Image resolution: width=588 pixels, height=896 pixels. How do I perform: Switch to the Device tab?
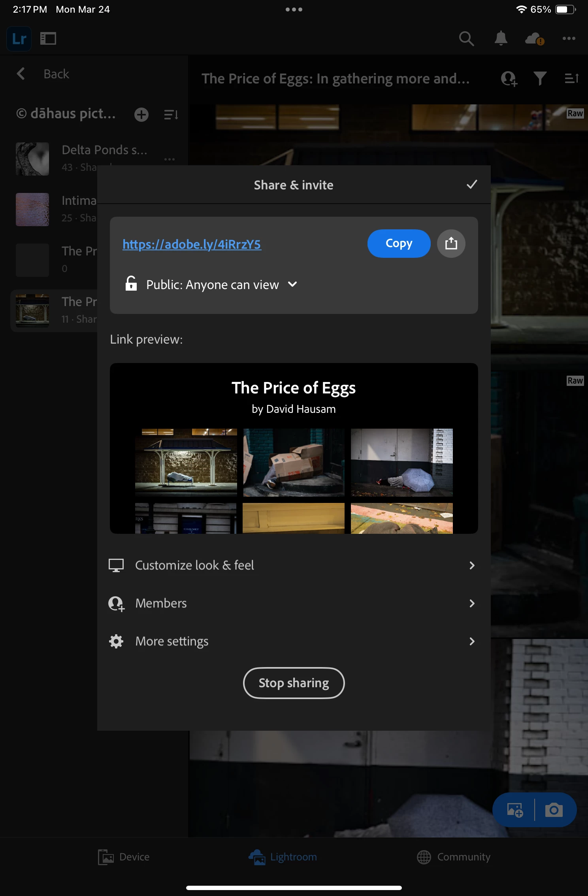click(124, 857)
